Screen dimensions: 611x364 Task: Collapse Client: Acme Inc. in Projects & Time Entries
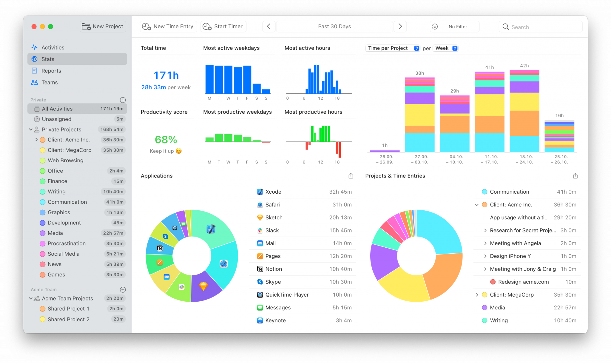point(477,205)
